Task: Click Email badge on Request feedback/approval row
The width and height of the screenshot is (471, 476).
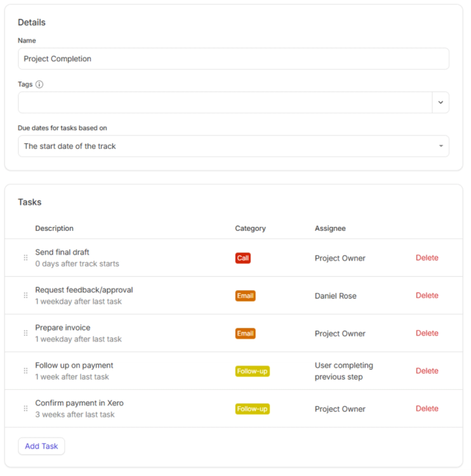Action: tap(245, 296)
